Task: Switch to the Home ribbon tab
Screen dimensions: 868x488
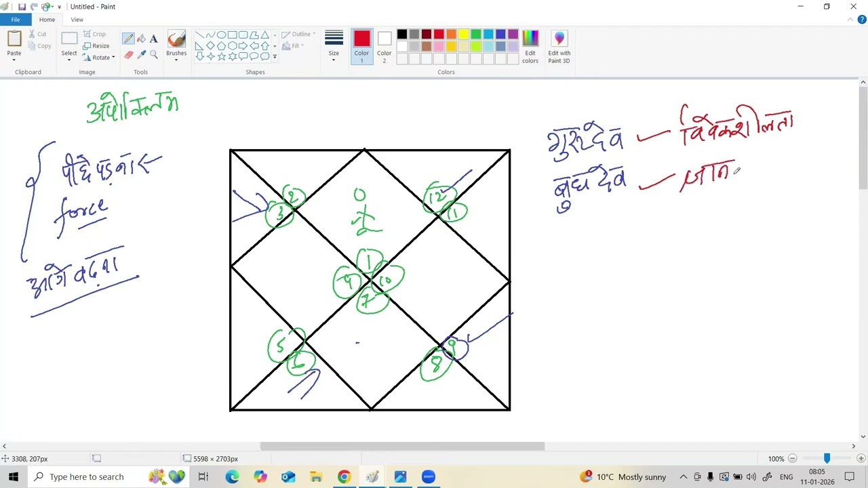Action: pos(47,20)
